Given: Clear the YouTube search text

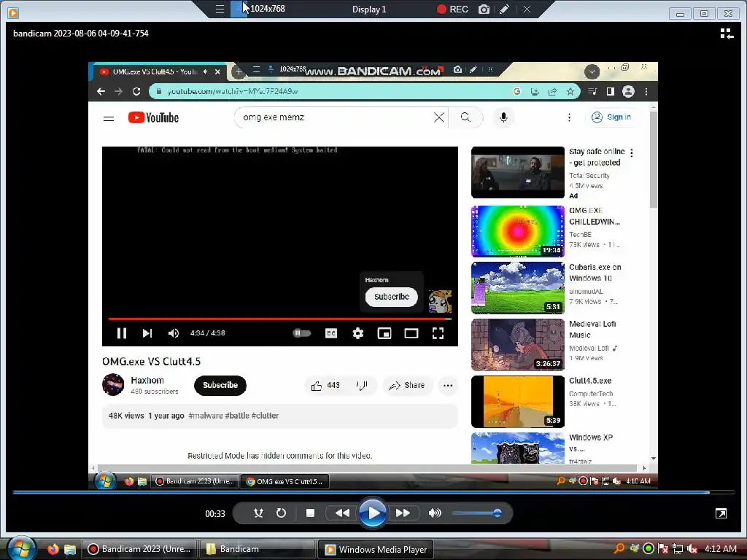Looking at the screenshot, I should pyautogui.click(x=438, y=117).
